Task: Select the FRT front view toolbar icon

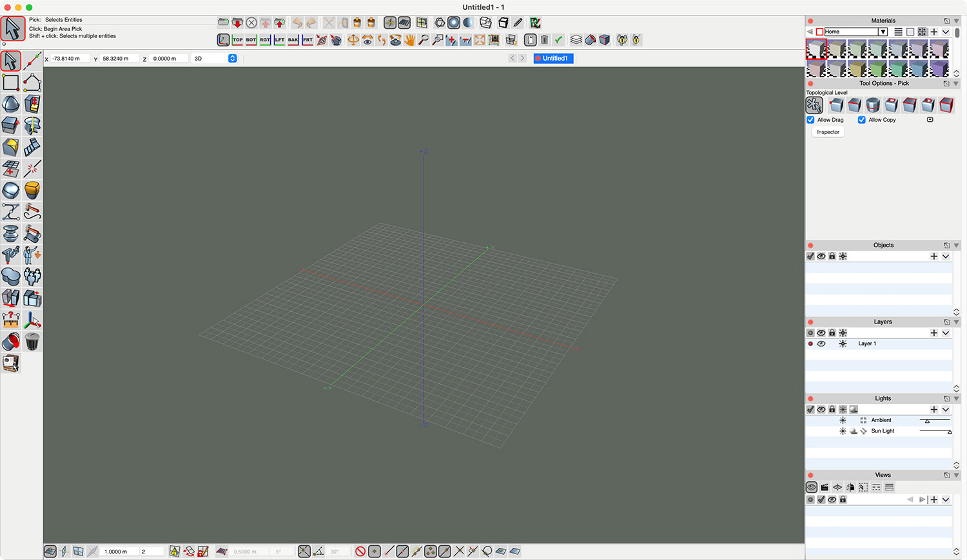Action: (x=308, y=39)
